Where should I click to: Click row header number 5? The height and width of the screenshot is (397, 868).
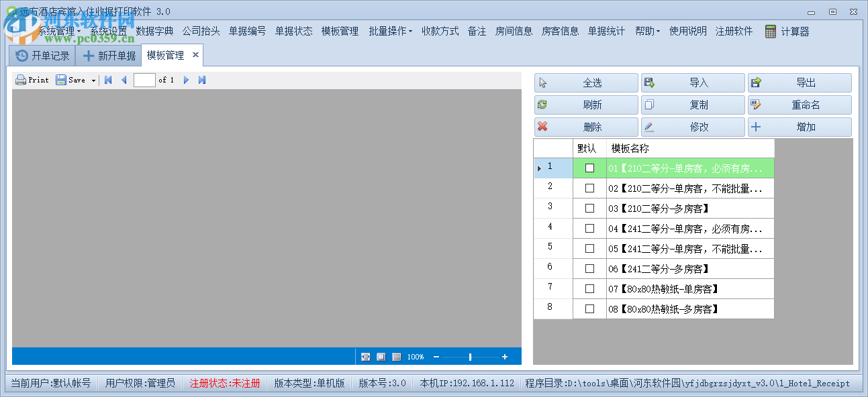(553, 247)
